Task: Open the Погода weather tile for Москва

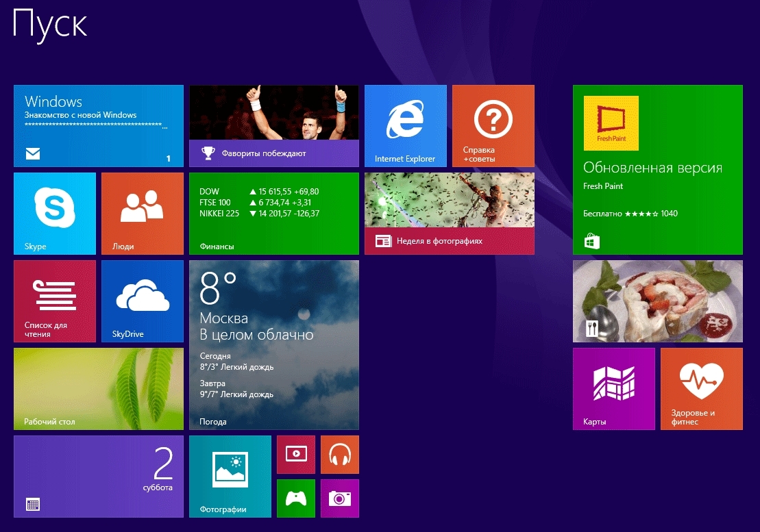Action: point(274,345)
